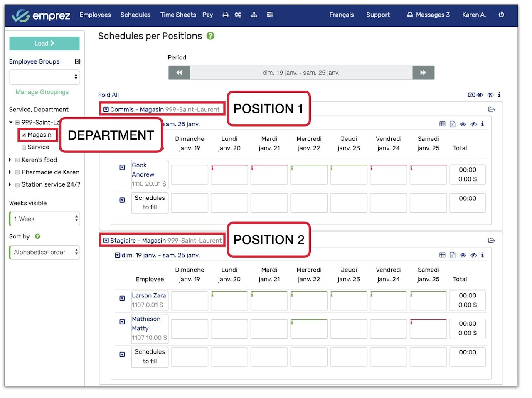Viewport: 532px width, 398px height.
Task: Click the printer icon in navbar
Action: [x=225, y=15]
